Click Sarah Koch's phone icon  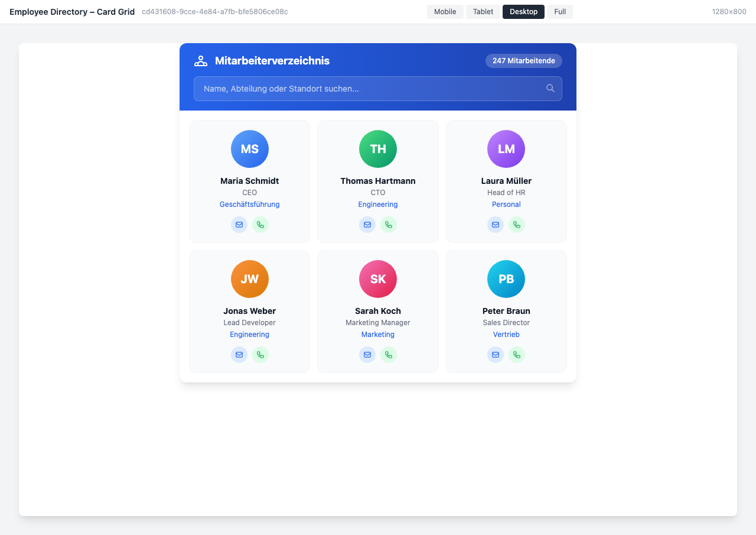pos(389,355)
